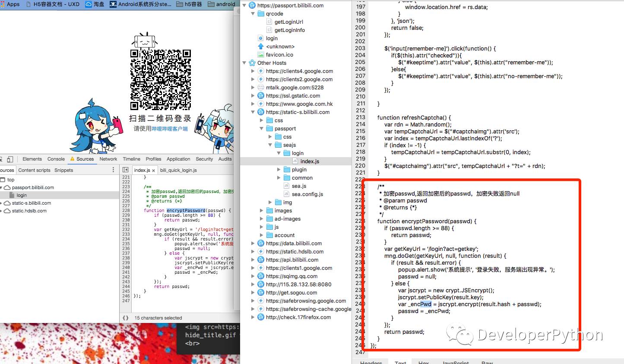Click the cloud icon of static.hdslb.com in DevTools

pyautogui.click(x=7, y=211)
